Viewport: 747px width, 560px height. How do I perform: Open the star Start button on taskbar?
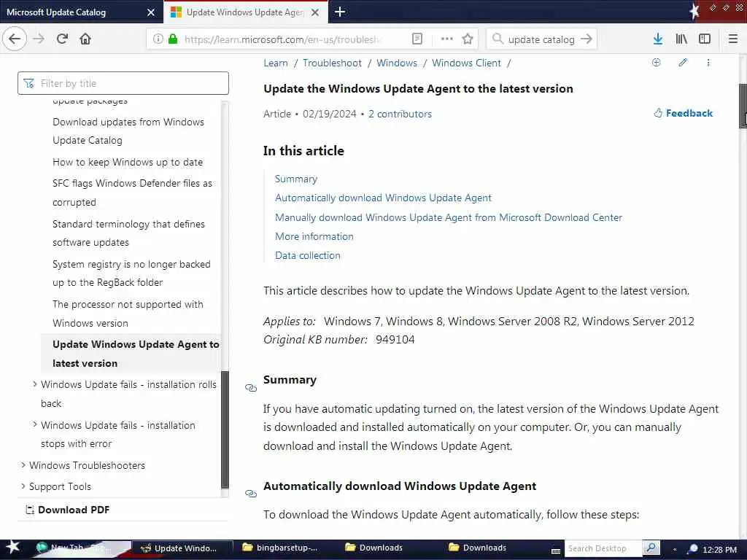tap(12, 547)
